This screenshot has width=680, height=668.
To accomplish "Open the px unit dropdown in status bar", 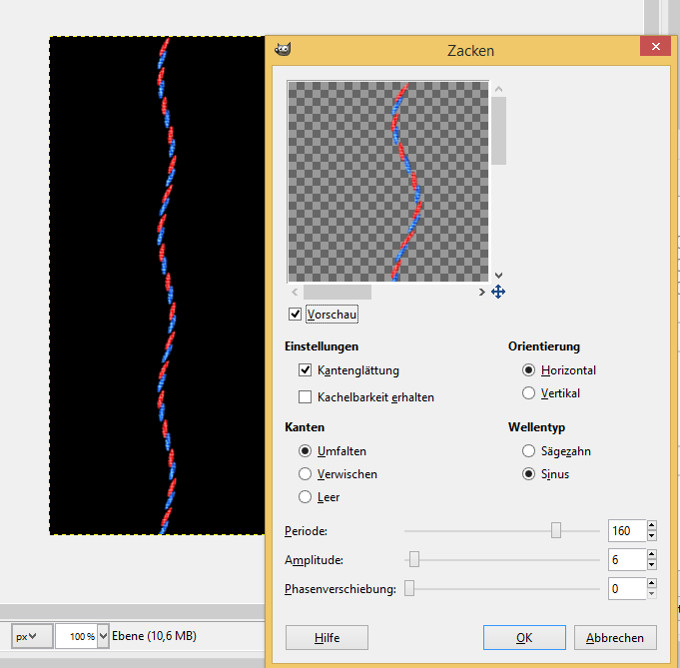I will 32,636.
